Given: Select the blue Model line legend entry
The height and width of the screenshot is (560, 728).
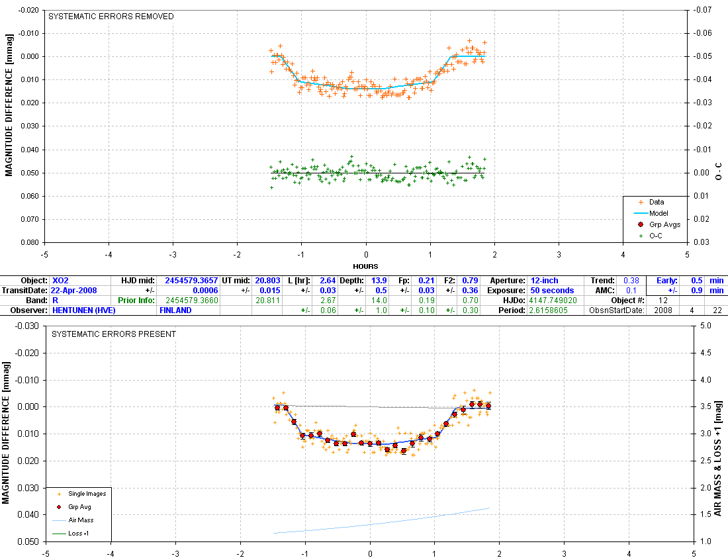Looking at the screenshot, I should coord(639,213).
